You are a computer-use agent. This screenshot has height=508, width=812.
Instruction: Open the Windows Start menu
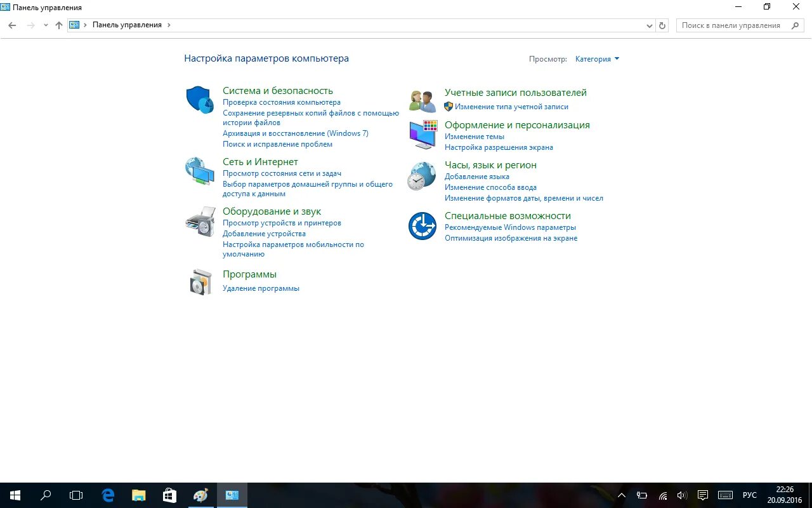(15, 495)
